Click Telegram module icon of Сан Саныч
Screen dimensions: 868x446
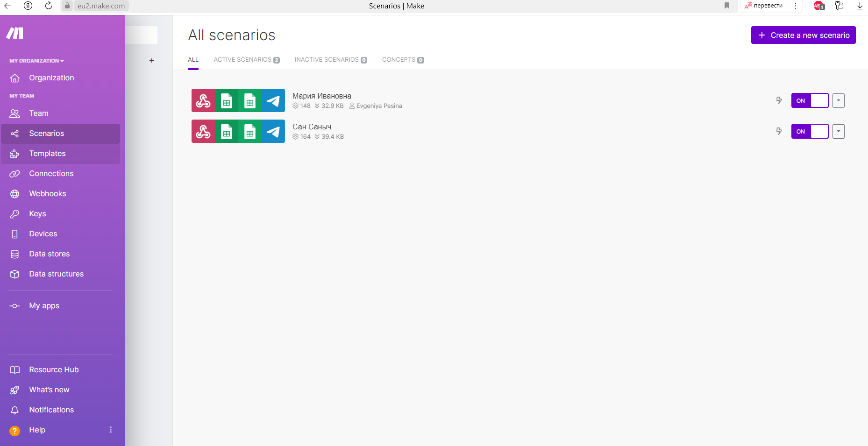273,131
